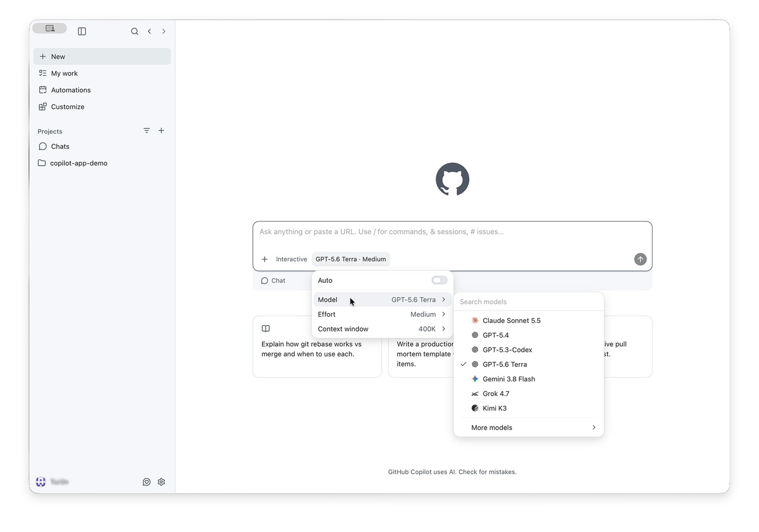Focus the Search models field

[x=528, y=302]
